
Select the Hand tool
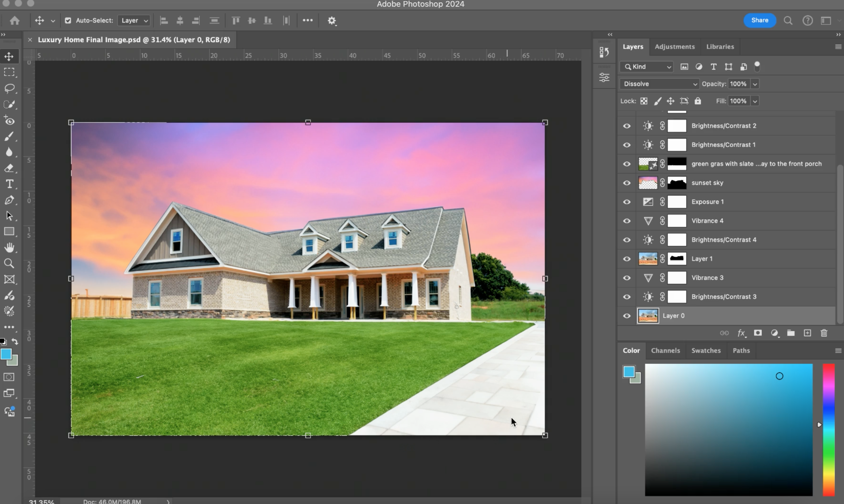pyautogui.click(x=9, y=248)
